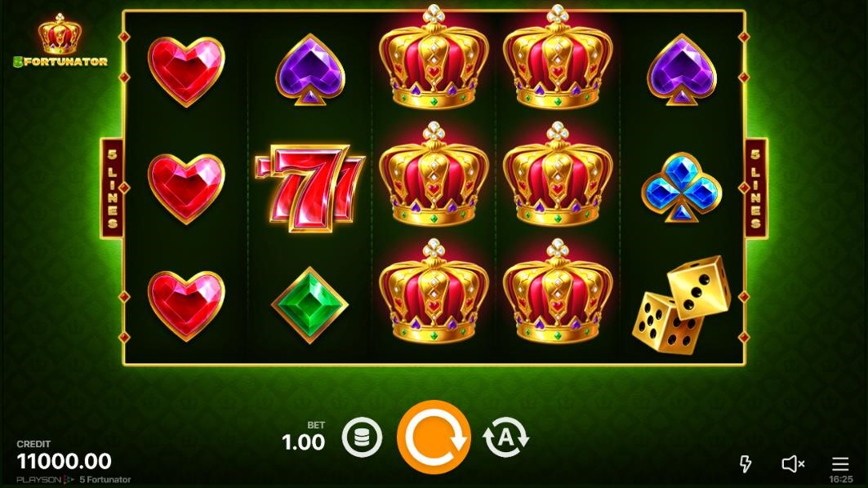The height and width of the screenshot is (488, 868).
Task: Select the red 777 symbol
Action: [310, 189]
